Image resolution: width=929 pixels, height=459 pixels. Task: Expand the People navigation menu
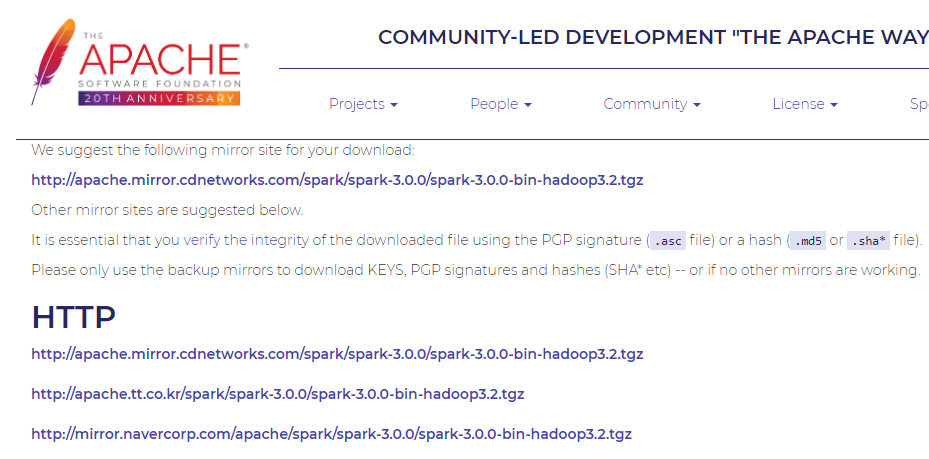pos(501,104)
